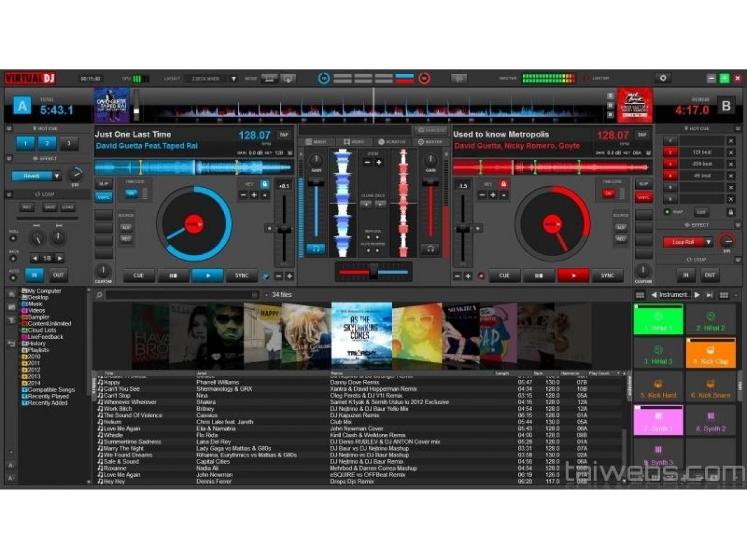This screenshot has width=747, height=560.
Task: Click the browser search input field
Action: point(182,295)
